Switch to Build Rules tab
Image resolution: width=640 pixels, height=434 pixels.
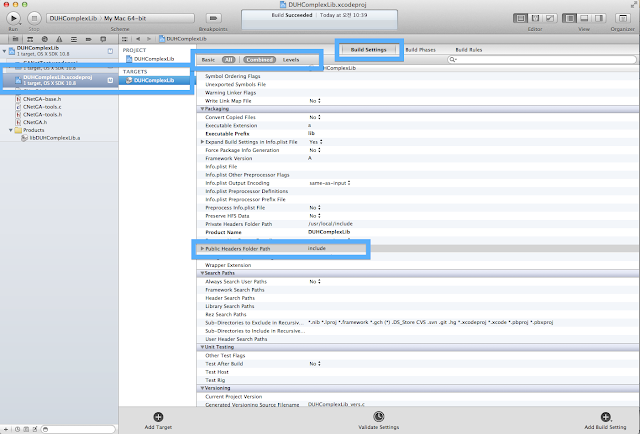point(469,50)
